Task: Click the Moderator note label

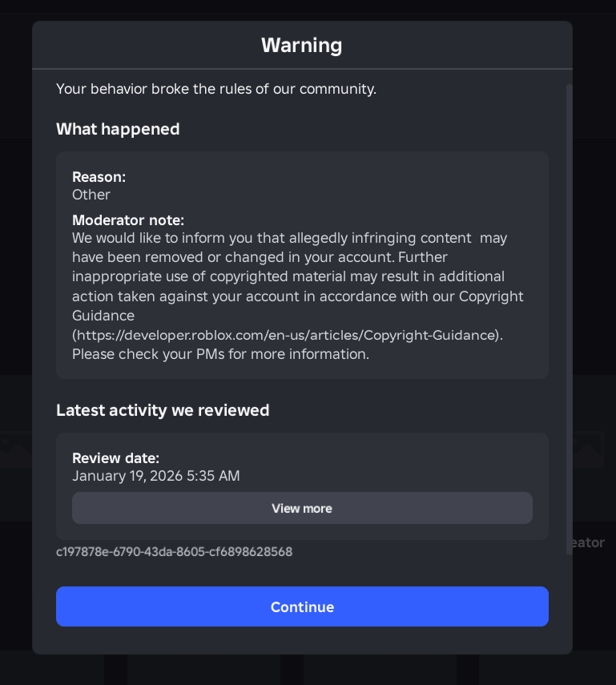Action: [x=128, y=220]
